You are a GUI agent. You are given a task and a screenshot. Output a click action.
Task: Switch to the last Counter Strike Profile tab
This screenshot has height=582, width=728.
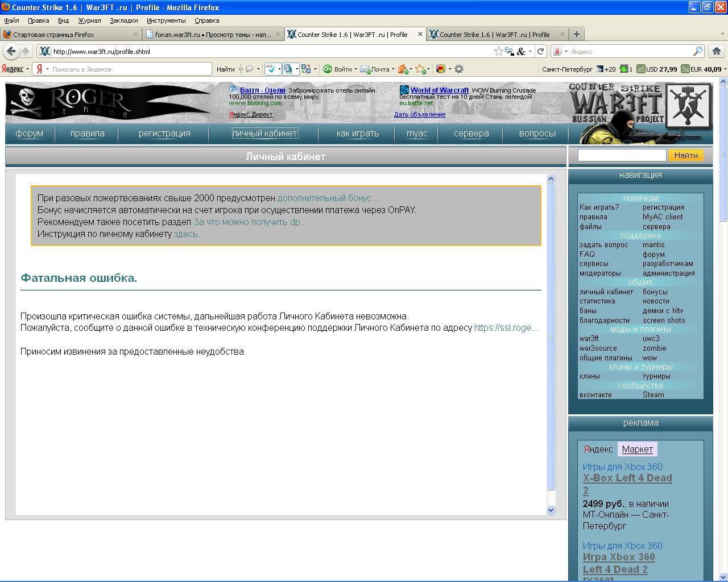[x=498, y=34]
